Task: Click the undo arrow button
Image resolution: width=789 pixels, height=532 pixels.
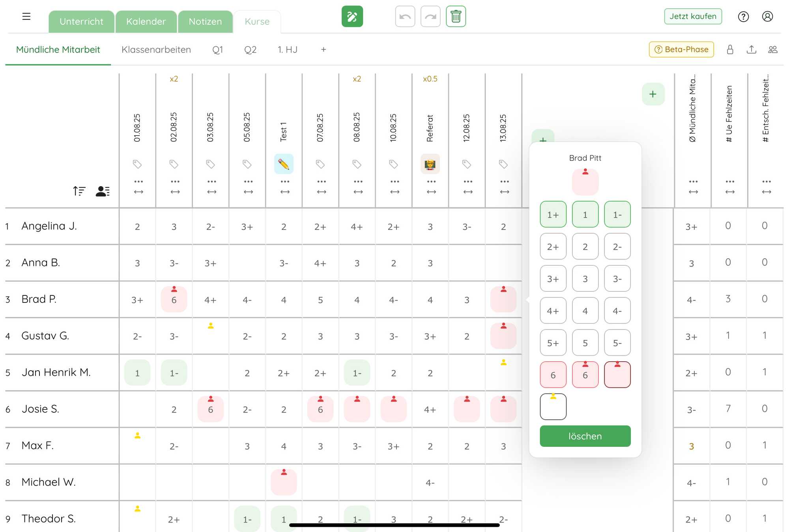Action: coord(405,17)
